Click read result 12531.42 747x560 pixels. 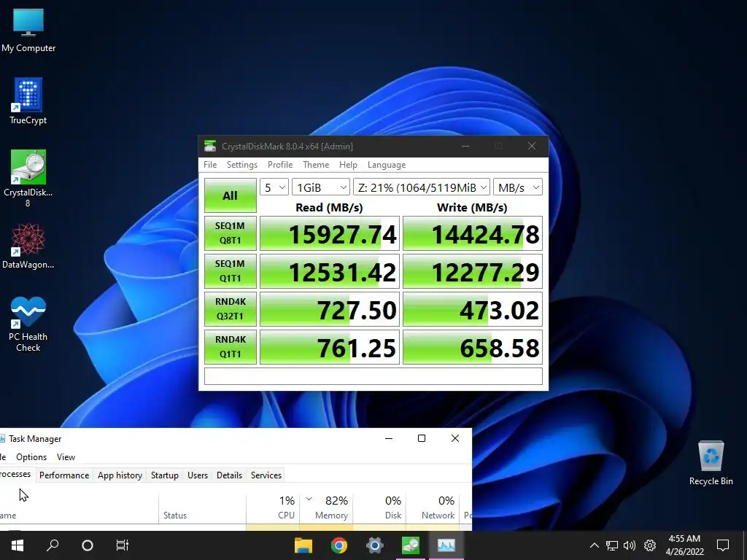(330, 271)
